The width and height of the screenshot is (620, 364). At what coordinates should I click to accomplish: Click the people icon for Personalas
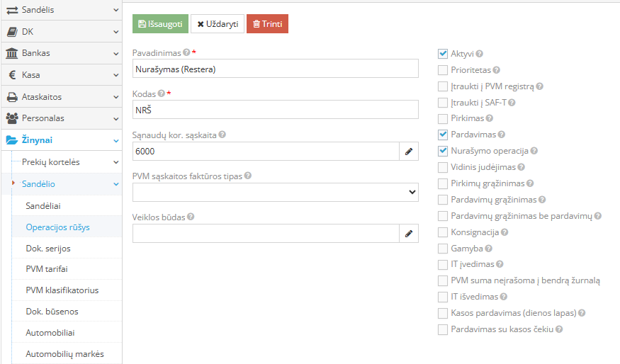(12, 118)
